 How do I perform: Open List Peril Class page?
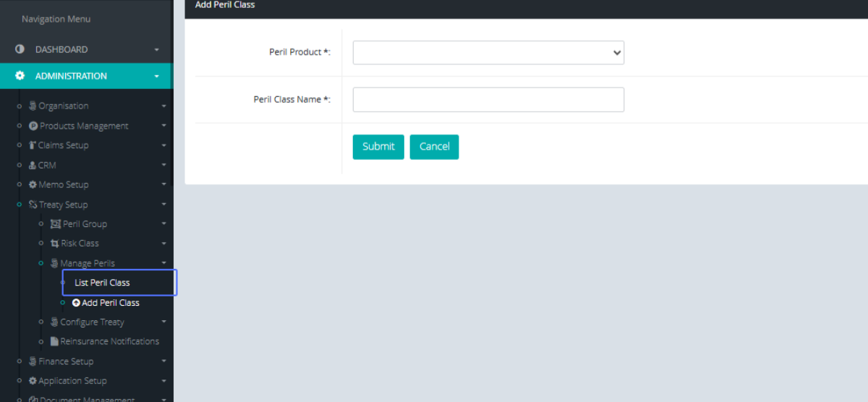point(102,283)
